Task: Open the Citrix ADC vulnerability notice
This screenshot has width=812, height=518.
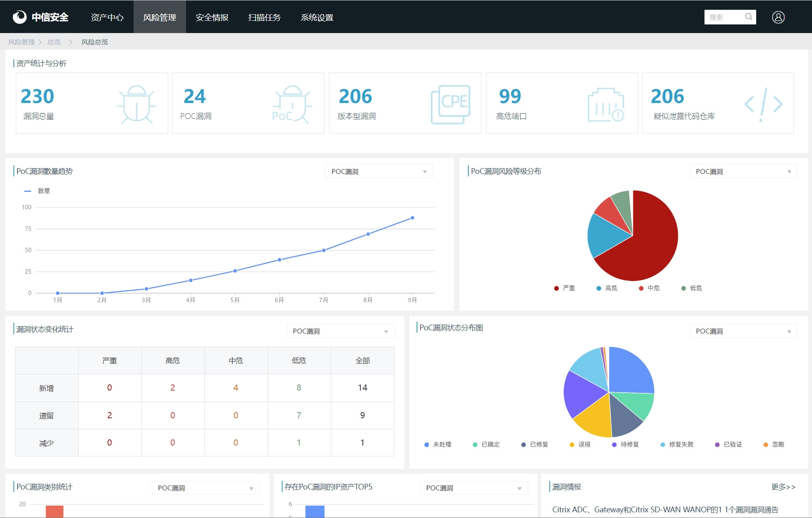Action: point(665,509)
